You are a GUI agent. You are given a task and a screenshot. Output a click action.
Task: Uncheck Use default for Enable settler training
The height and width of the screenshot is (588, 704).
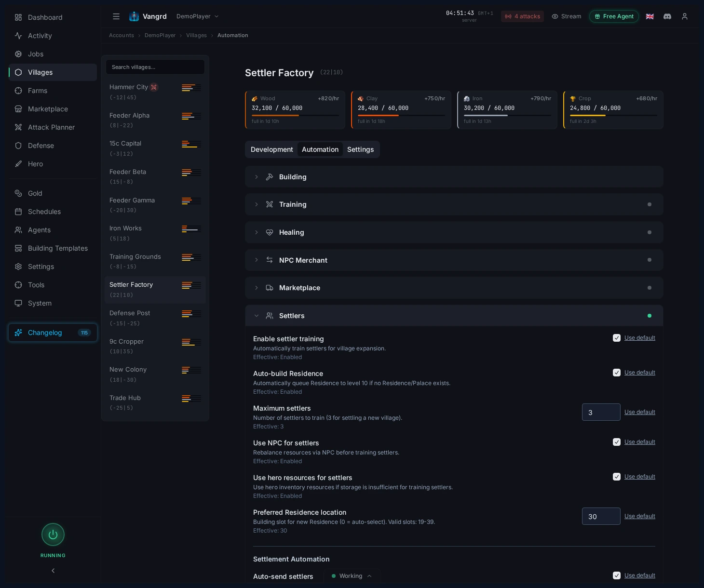pyautogui.click(x=617, y=338)
